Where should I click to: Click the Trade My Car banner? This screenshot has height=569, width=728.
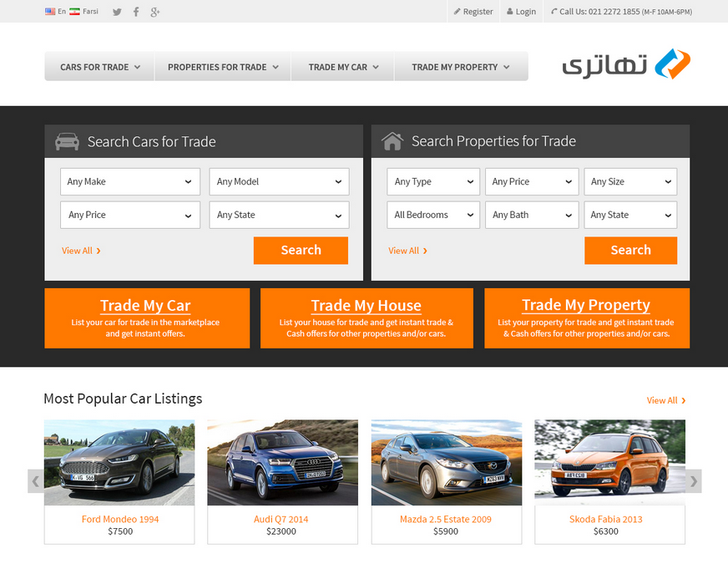click(x=147, y=318)
